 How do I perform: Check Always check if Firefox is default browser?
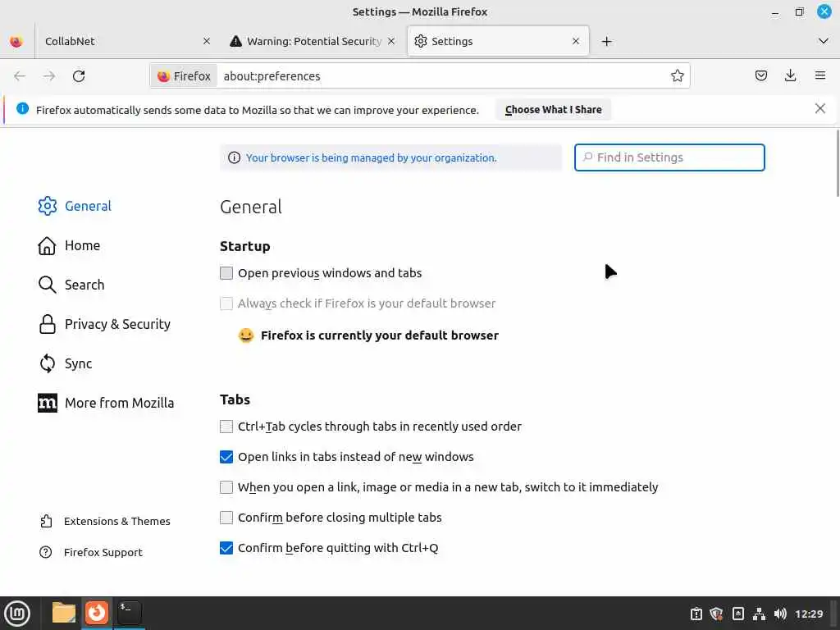point(226,304)
